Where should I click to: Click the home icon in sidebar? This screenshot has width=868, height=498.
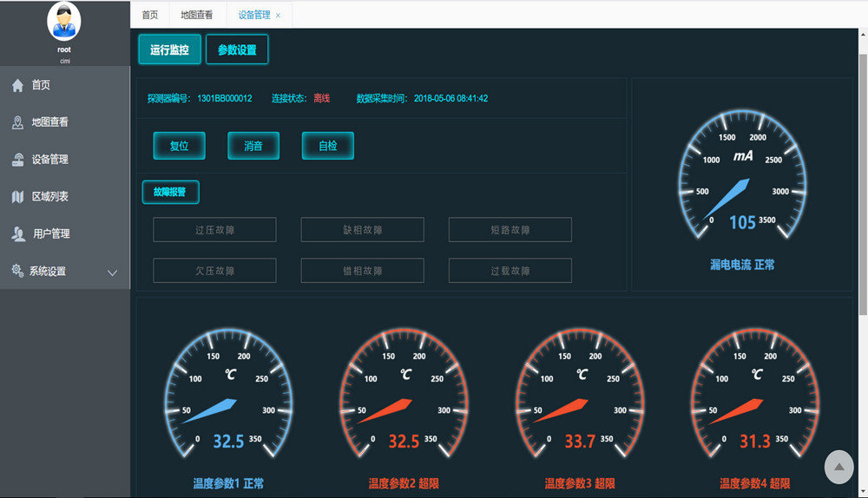click(17, 85)
